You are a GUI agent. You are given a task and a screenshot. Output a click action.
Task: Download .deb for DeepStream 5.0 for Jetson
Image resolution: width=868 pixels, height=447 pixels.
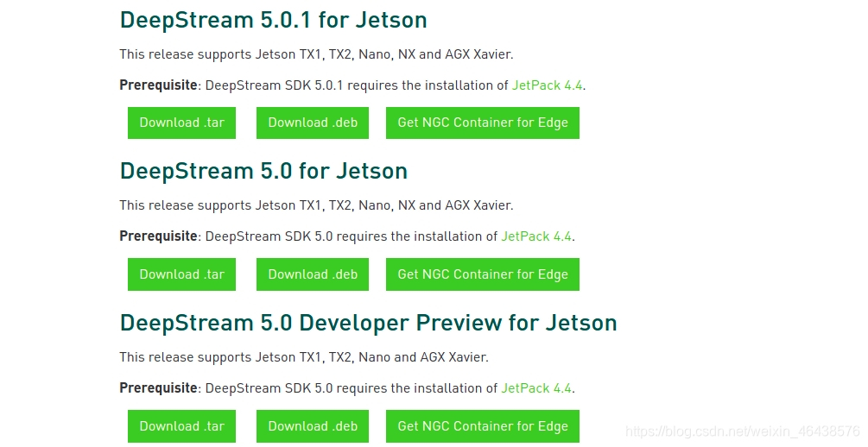312,274
